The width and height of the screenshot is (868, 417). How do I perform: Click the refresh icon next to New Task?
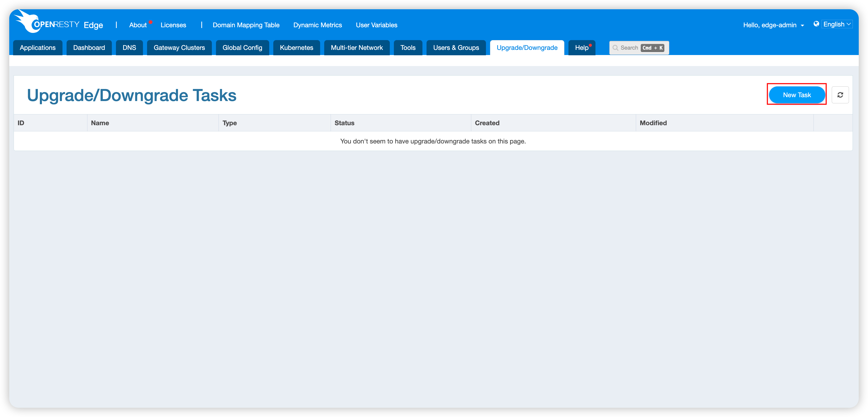(840, 95)
